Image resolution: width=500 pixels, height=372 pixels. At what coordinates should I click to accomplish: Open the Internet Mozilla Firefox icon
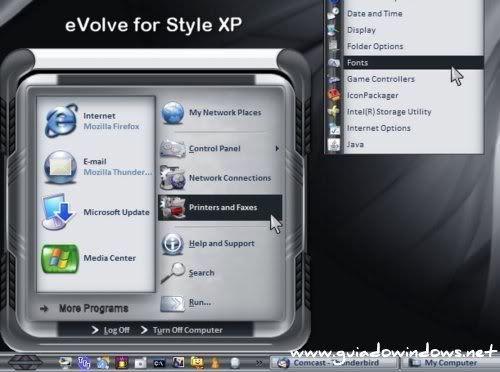(61, 121)
